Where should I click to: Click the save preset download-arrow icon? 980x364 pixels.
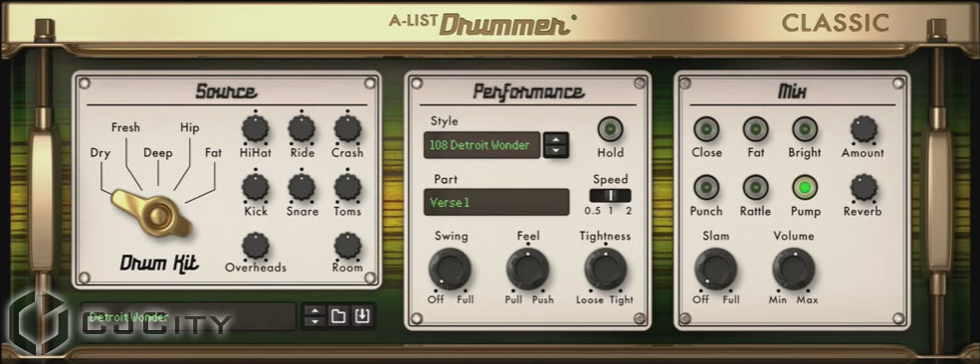pyautogui.click(x=362, y=316)
